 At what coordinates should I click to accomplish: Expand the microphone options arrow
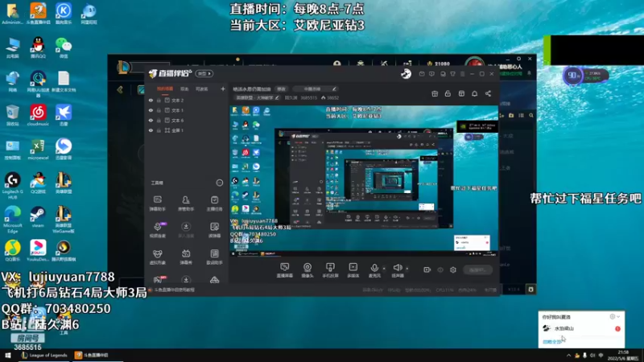tap(384, 269)
